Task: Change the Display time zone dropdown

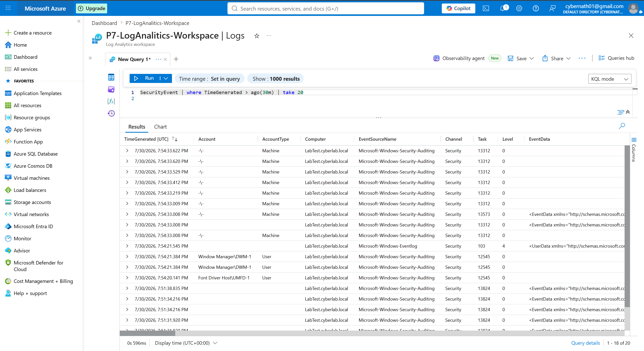Action: click(x=186, y=343)
